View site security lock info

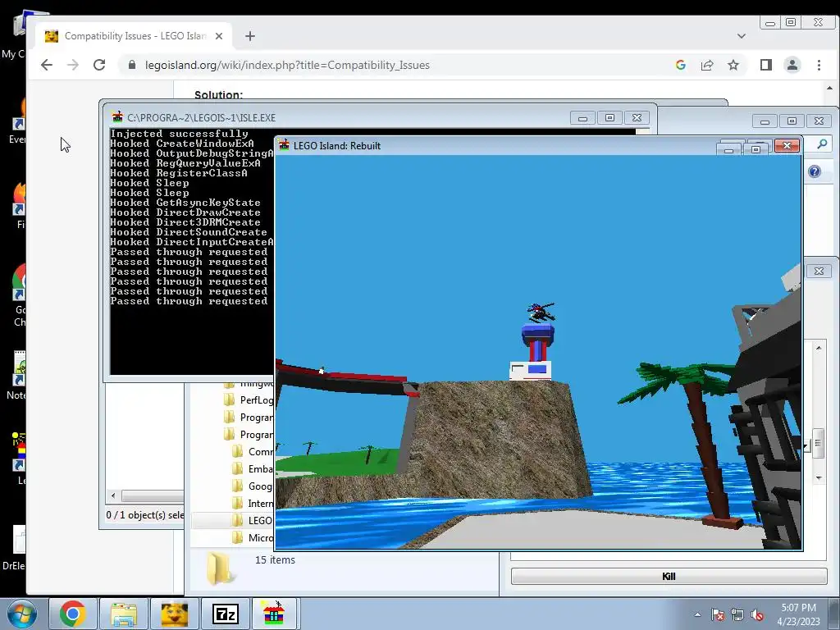pos(132,65)
